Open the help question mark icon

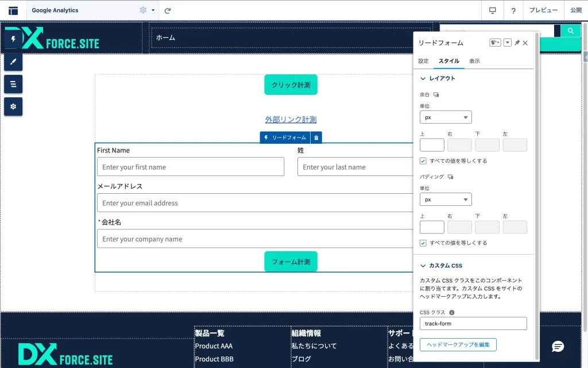tap(513, 10)
